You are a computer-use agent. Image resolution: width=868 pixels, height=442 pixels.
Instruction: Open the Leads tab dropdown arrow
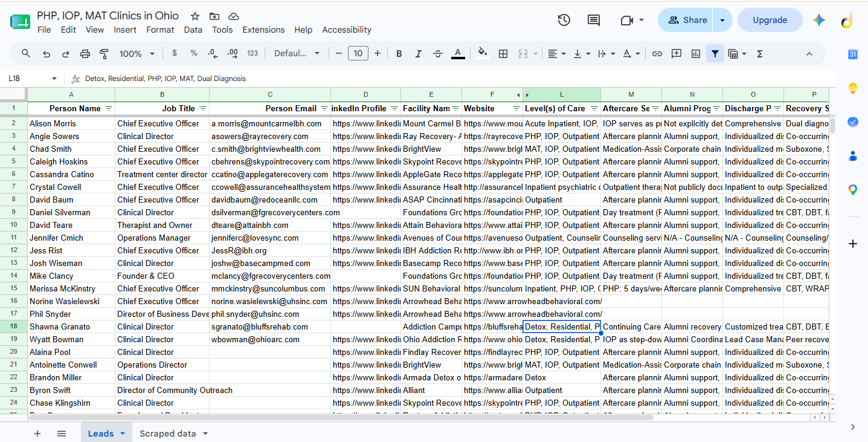(x=123, y=434)
